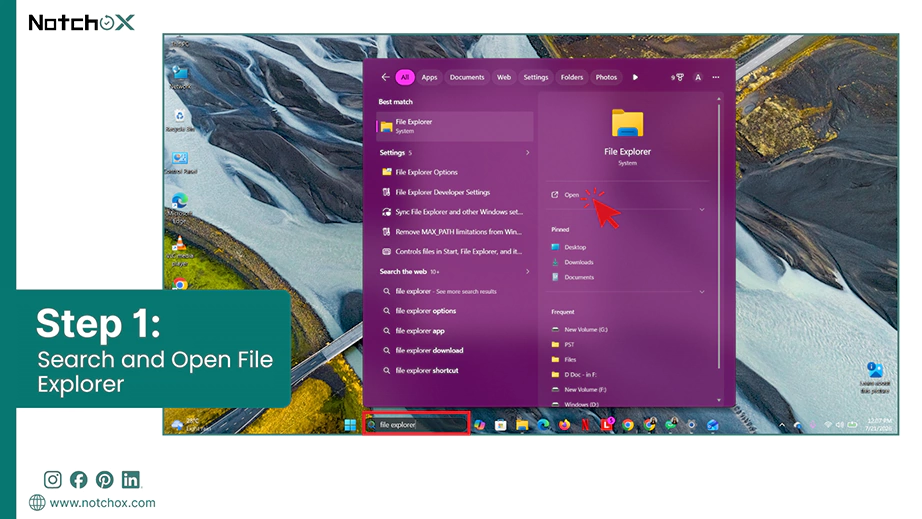
Task: Open Controls files in Start setting
Action: 455,252
